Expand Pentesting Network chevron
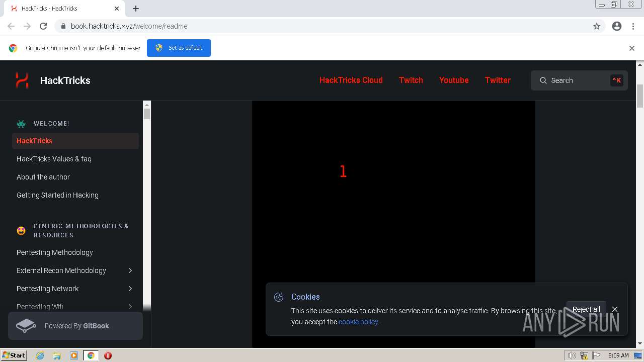The image size is (644, 362). point(130,289)
